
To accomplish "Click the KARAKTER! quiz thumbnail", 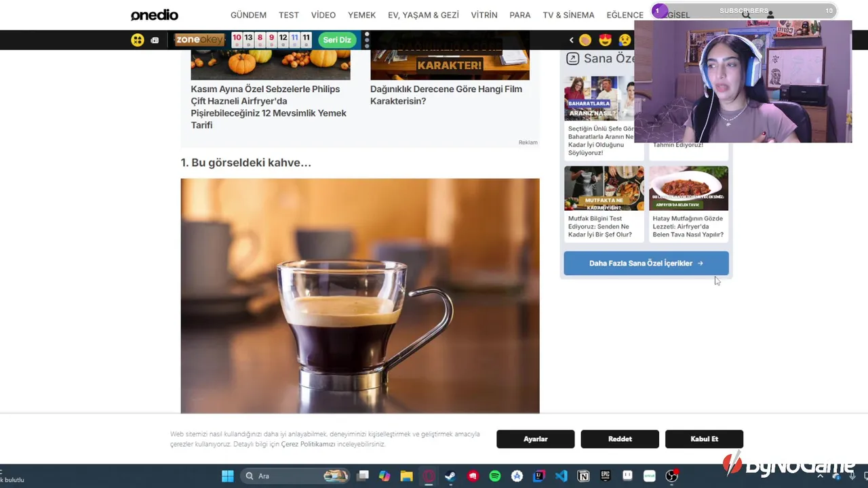I will 450,65.
